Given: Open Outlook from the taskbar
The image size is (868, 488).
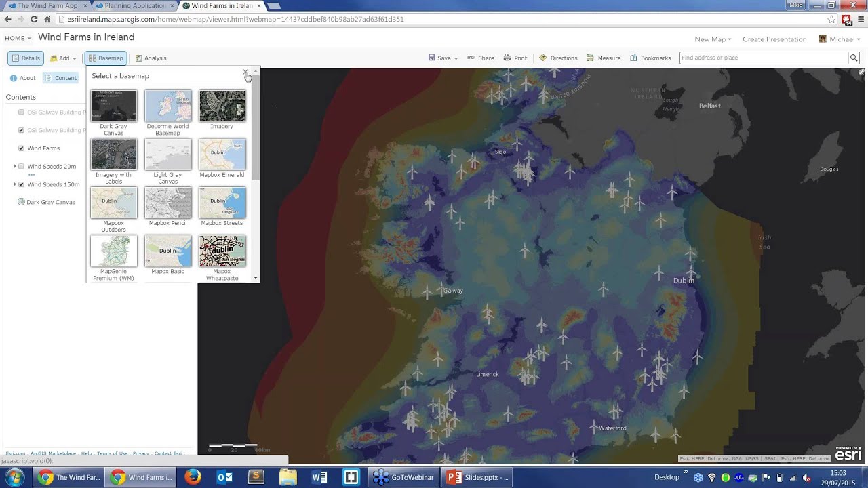Looking at the screenshot, I should (224, 477).
